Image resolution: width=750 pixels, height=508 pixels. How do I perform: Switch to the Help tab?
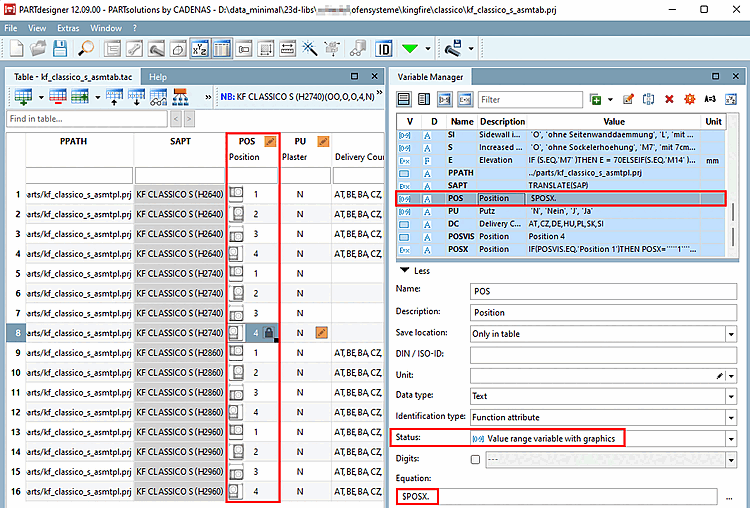(158, 76)
